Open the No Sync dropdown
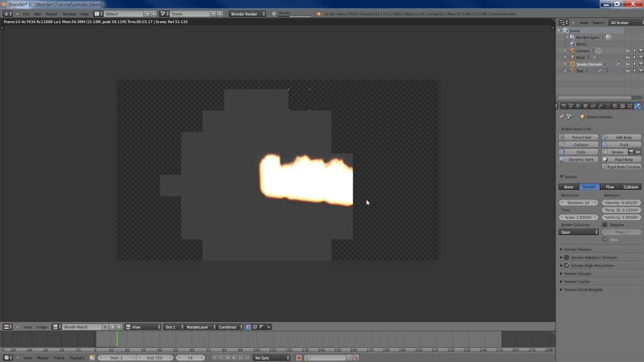 272,358
